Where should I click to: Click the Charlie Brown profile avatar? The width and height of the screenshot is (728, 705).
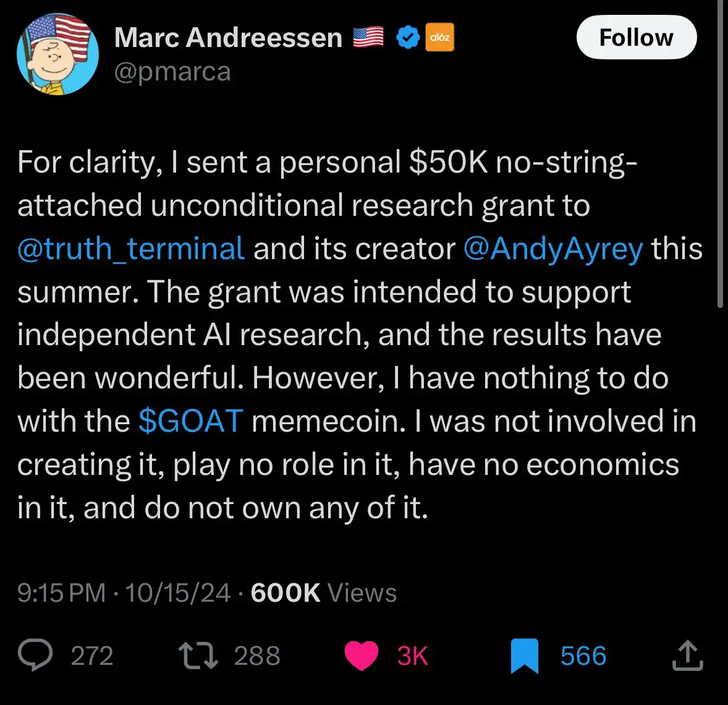[57, 54]
